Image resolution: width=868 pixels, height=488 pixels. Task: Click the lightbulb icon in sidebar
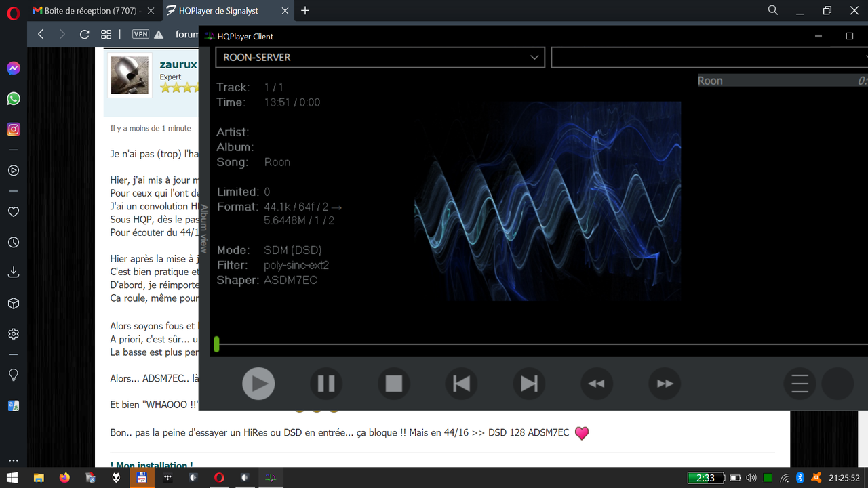coord(14,375)
